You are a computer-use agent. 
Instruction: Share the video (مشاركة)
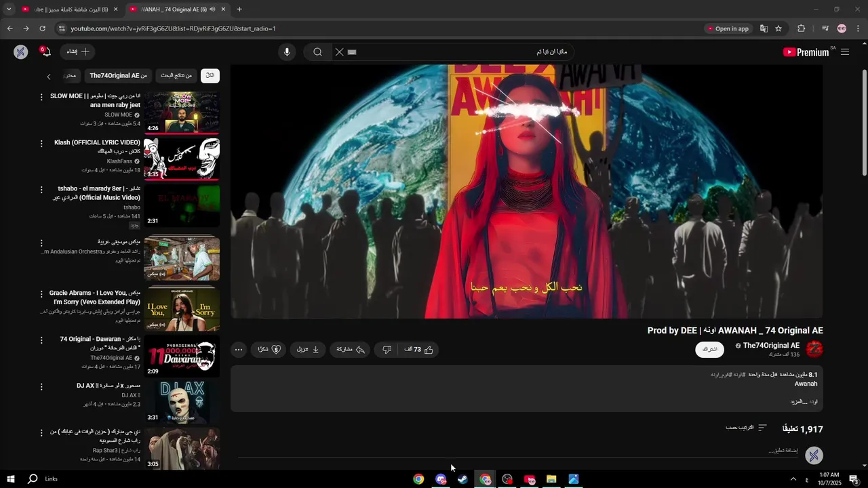pos(351,350)
